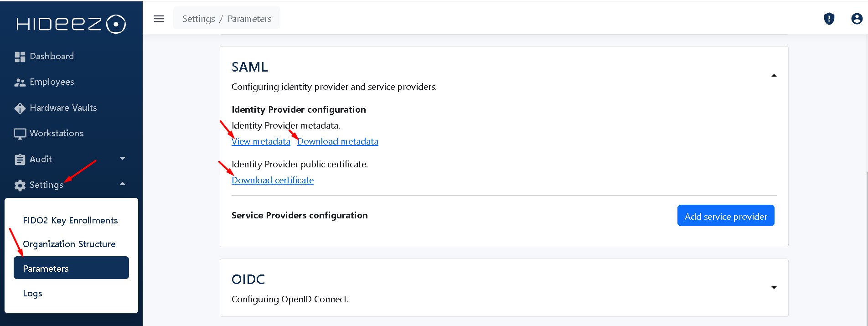Screen dimensions: 868x326
Task: Collapse the Settings submenu arrow
Action: click(x=122, y=184)
